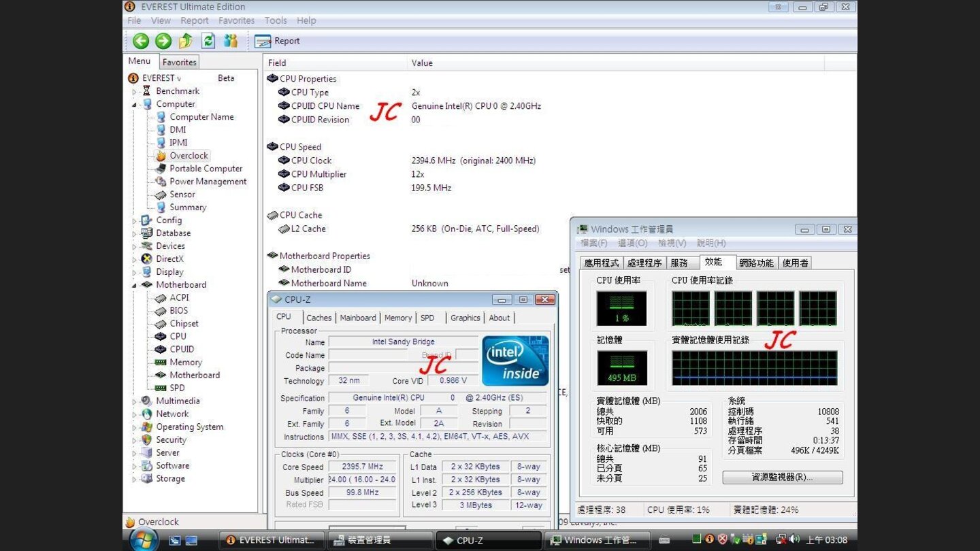
Task: Select the CPUID icon in the tree
Action: click(x=161, y=350)
